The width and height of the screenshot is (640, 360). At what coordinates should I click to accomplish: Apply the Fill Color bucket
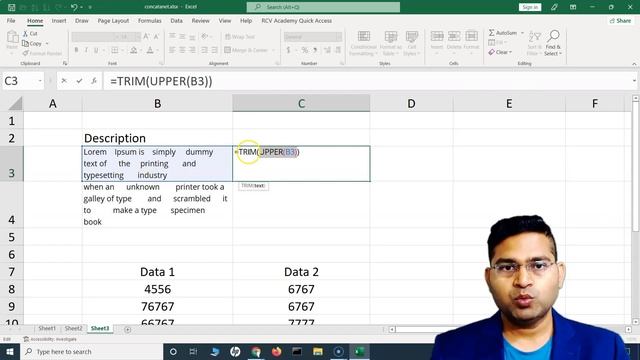[x=133, y=50]
